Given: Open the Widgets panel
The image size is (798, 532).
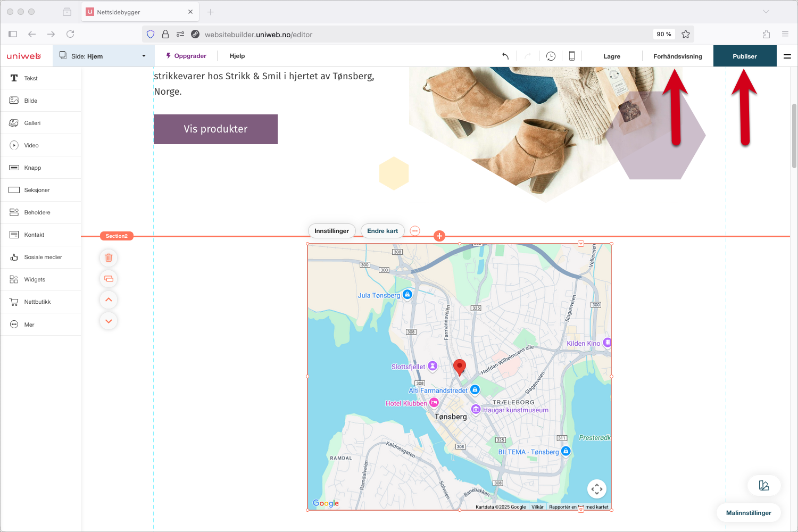Looking at the screenshot, I should (x=40, y=279).
